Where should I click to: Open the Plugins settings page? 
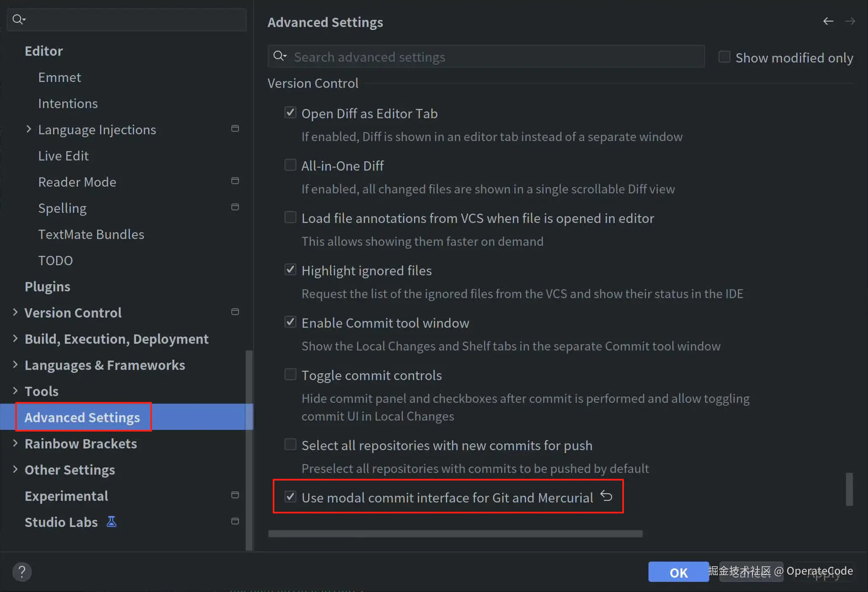47,287
